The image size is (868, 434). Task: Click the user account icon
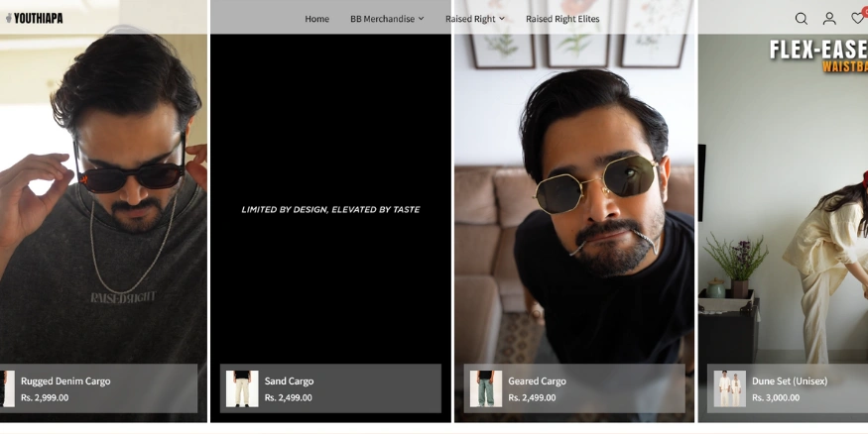(829, 19)
